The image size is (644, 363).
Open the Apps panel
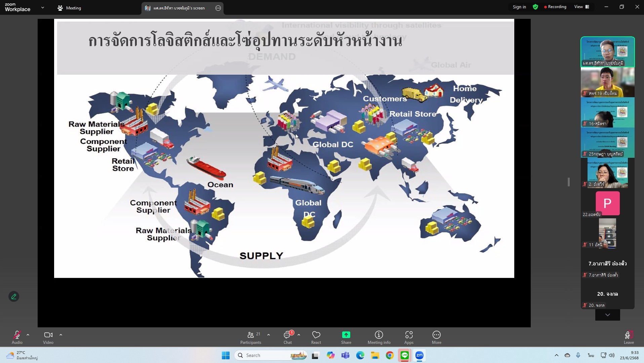click(x=409, y=337)
